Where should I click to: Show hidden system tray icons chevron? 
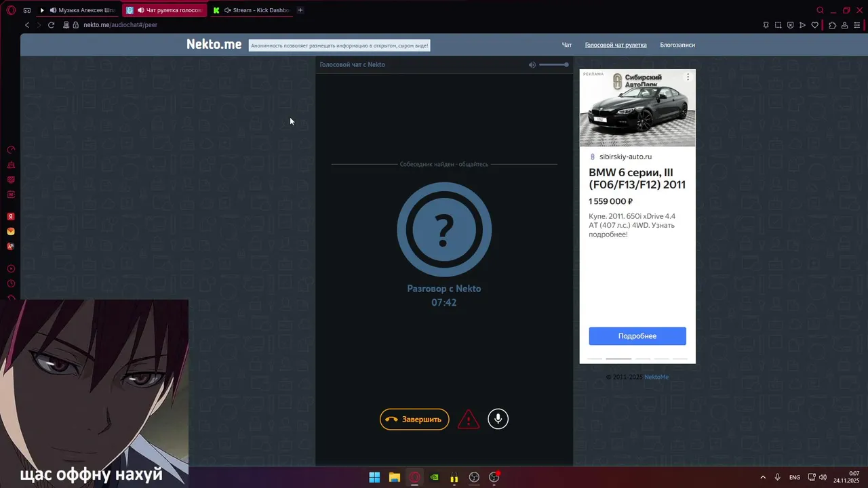(763, 477)
